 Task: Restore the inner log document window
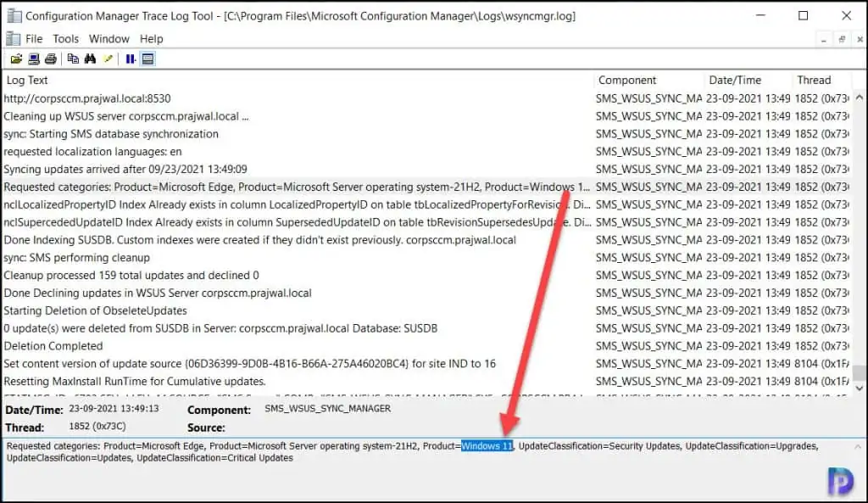(842, 39)
